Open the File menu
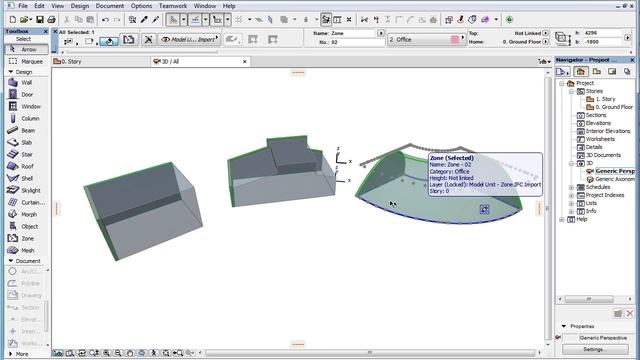This screenshot has height=360, width=640. pos(23,6)
